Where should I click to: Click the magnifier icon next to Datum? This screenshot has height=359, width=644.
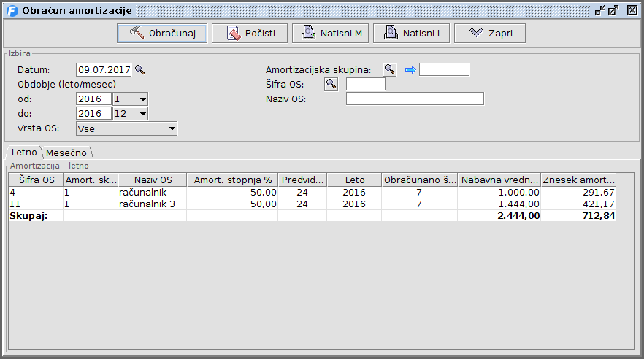(x=139, y=70)
